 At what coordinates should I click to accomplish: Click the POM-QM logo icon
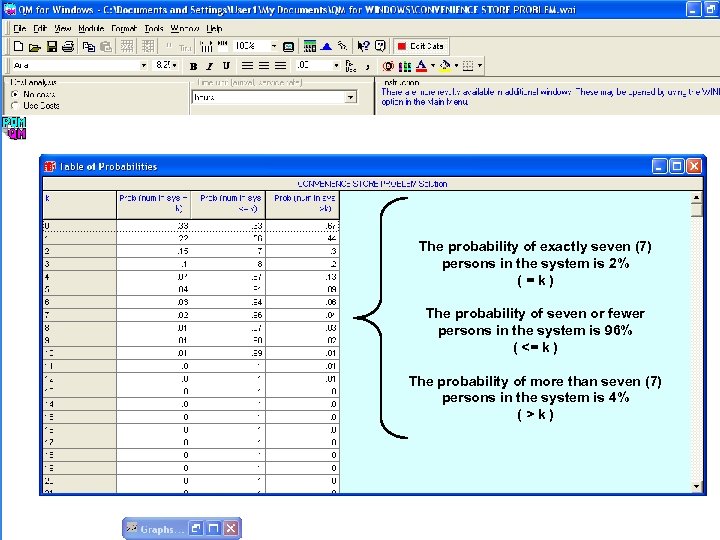[14, 128]
